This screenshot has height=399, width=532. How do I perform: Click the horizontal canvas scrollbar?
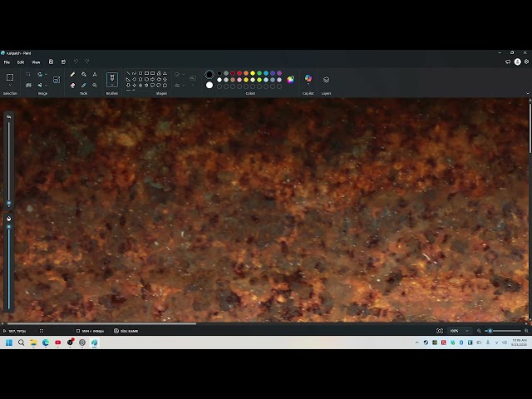tap(101, 323)
